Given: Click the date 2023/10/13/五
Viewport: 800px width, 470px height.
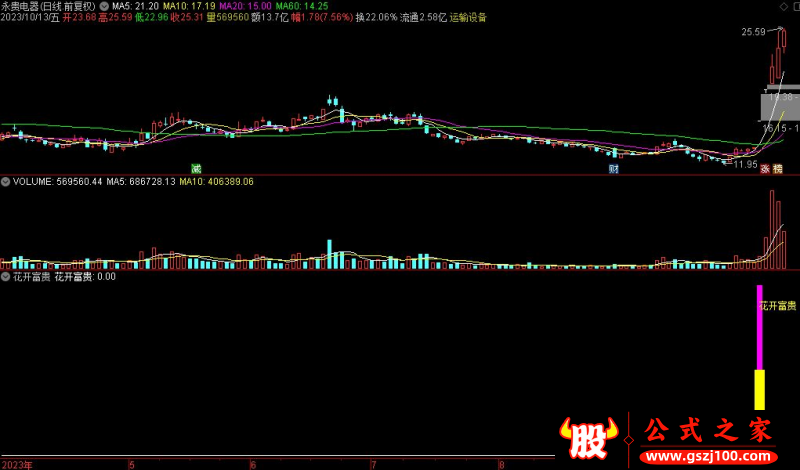Looking at the screenshot, I should 30,17.
